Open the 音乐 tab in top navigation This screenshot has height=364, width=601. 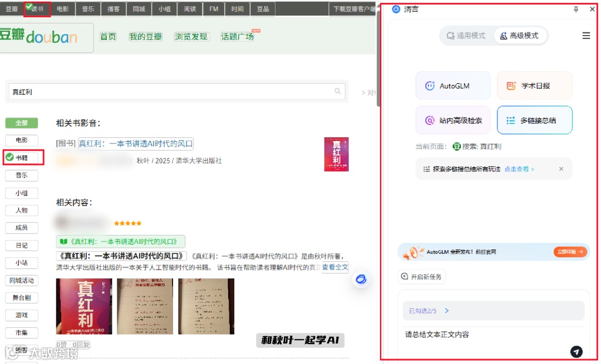point(88,9)
